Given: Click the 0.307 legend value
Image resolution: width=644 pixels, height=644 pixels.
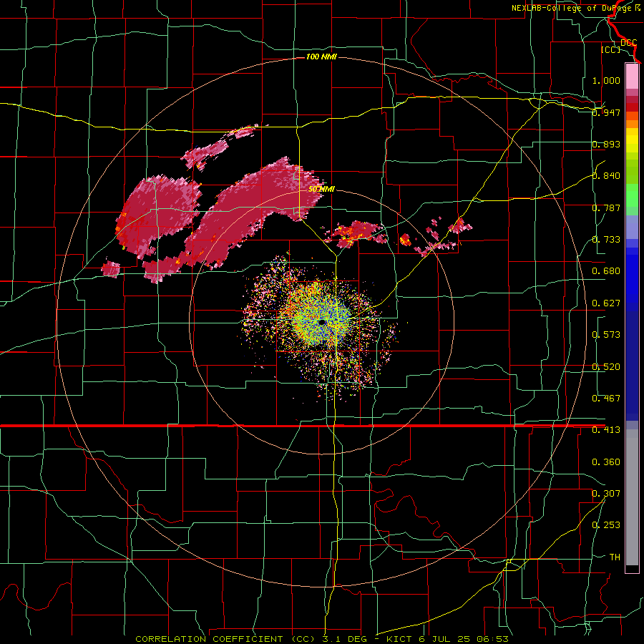Looking at the screenshot, I should click(606, 494).
